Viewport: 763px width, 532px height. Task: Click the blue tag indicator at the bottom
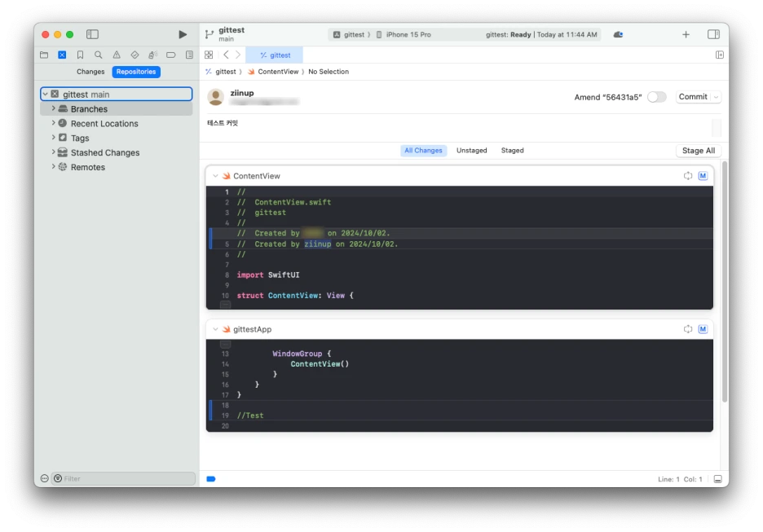210,479
